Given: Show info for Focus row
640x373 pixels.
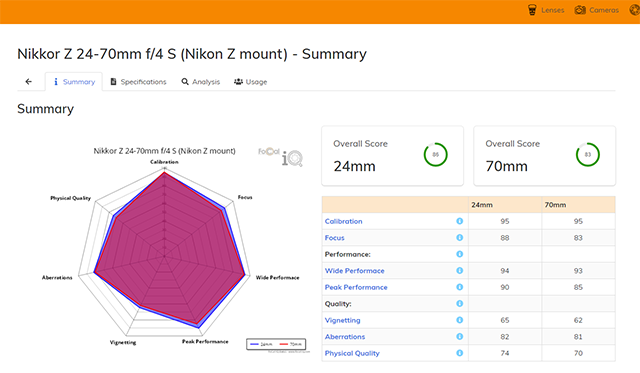Looking at the screenshot, I should [x=460, y=238].
